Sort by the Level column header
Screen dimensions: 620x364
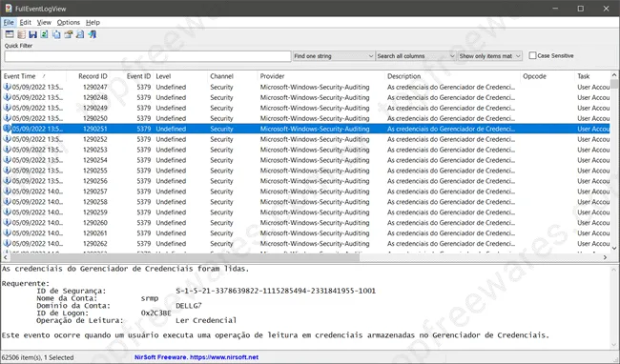180,76
